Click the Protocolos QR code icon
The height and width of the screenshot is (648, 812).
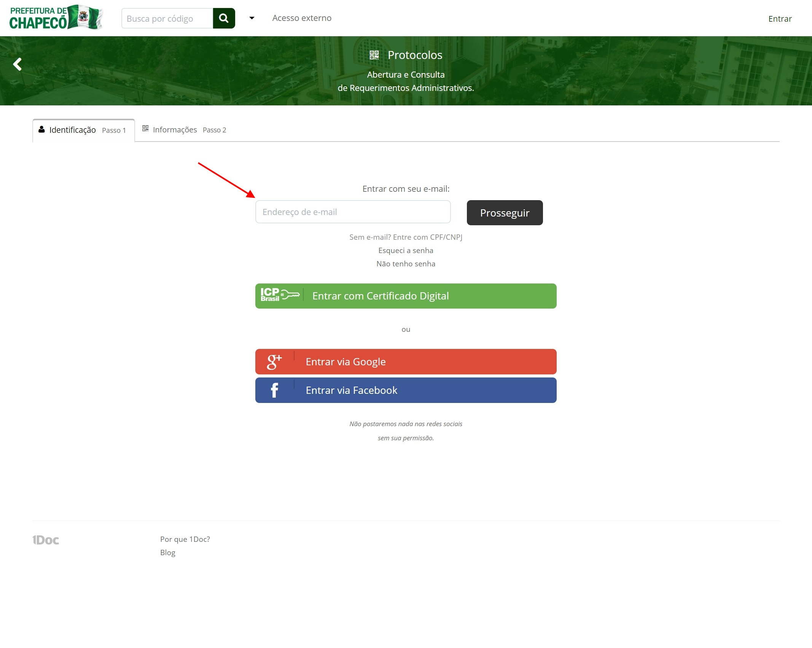374,55
